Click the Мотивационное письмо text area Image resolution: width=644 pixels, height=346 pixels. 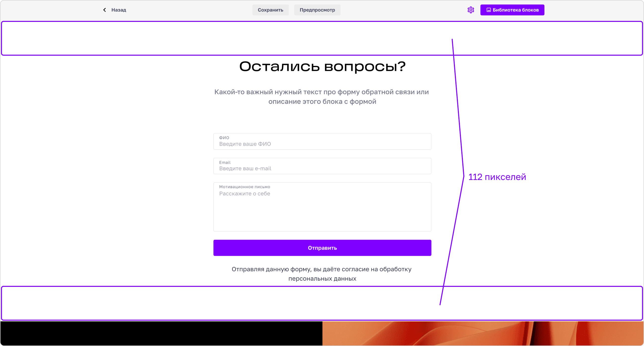[x=322, y=207]
